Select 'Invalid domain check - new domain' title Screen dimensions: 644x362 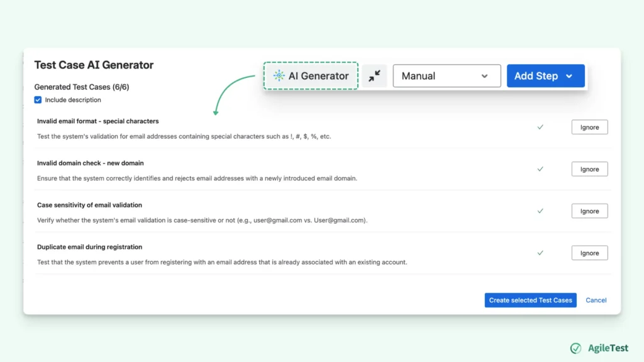[x=91, y=163]
